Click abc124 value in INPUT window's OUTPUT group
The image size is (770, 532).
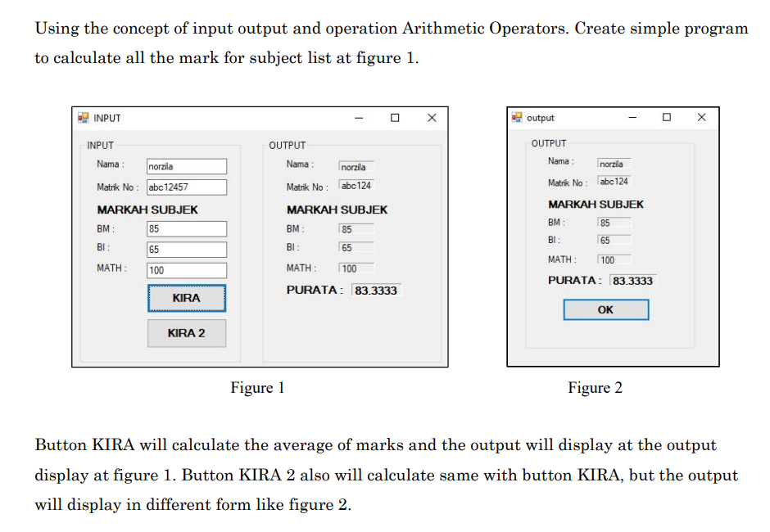pos(356,186)
